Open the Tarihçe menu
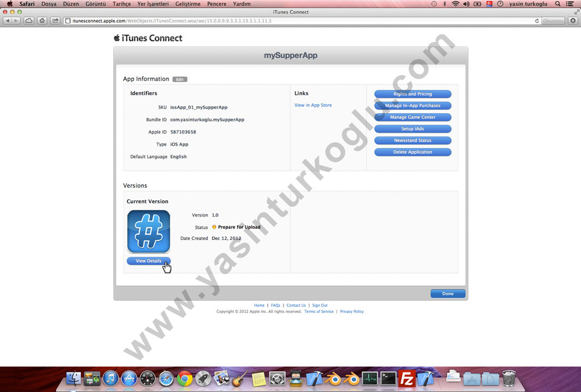Screen dimensions: 581x392 click(x=121, y=3)
